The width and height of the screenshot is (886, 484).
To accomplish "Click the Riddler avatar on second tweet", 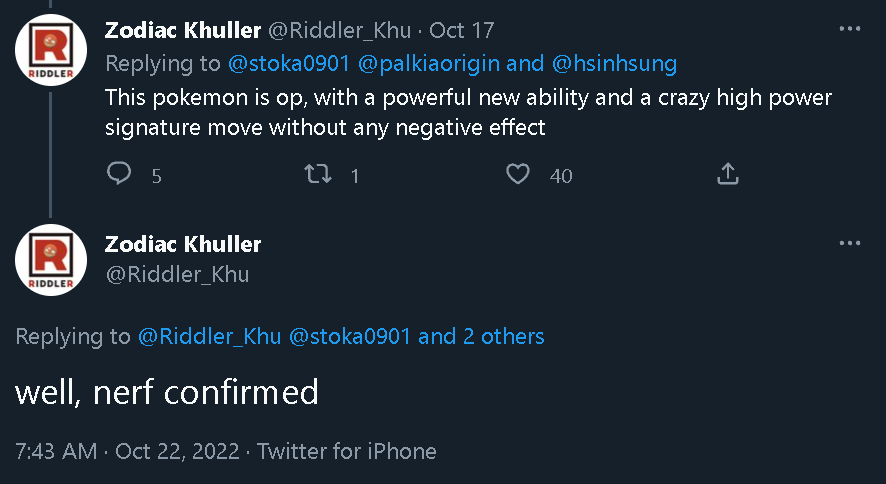I will coord(50,260).
